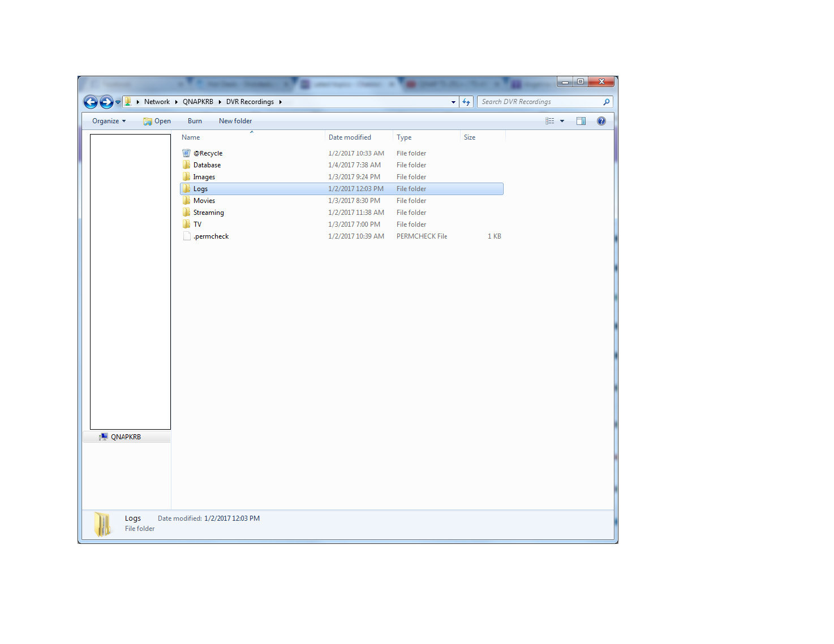Click the Burn toolbar command
The width and height of the screenshot is (834, 644).
click(x=195, y=121)
